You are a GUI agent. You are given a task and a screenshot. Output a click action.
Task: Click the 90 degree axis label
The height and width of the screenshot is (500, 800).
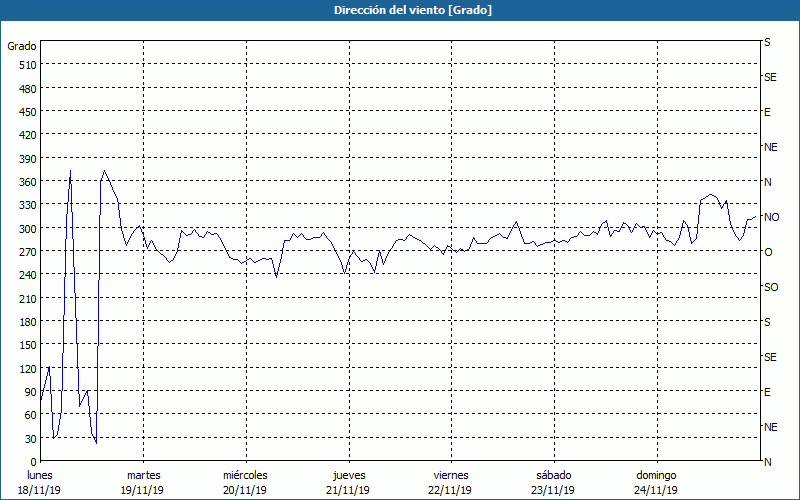(x=31, y=392)
